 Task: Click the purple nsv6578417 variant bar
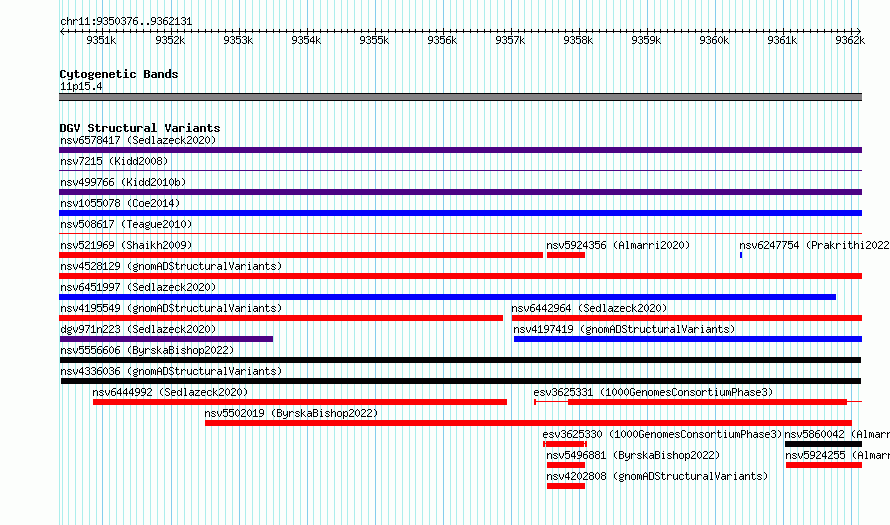click(x=460, y=150)
